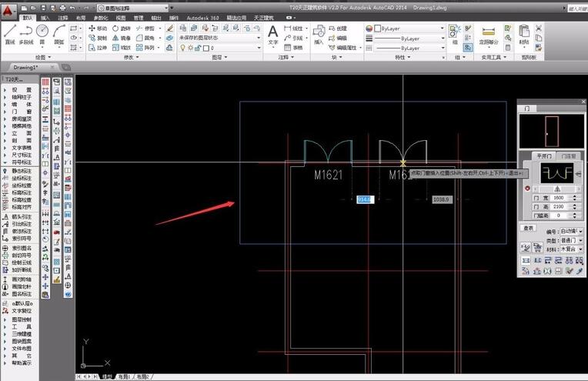
Task: Activate the Mirror (镜像) command
Action: 121,38
